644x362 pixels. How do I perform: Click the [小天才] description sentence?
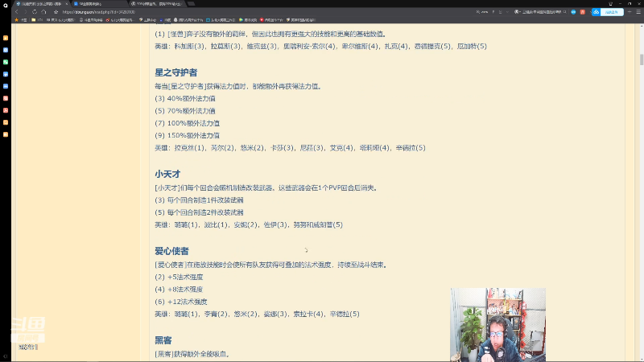(266, 187)
